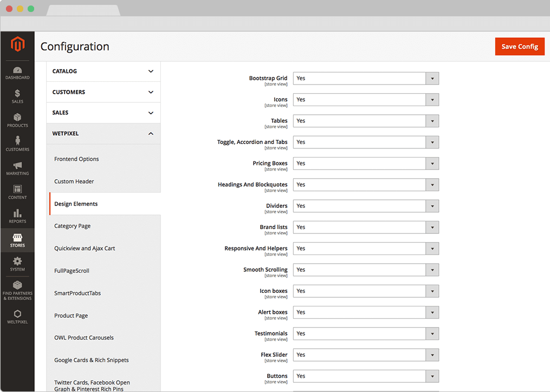Select the Frontend Options tab
Viewport: 550px width, 392px height.
tap(76, 159)
